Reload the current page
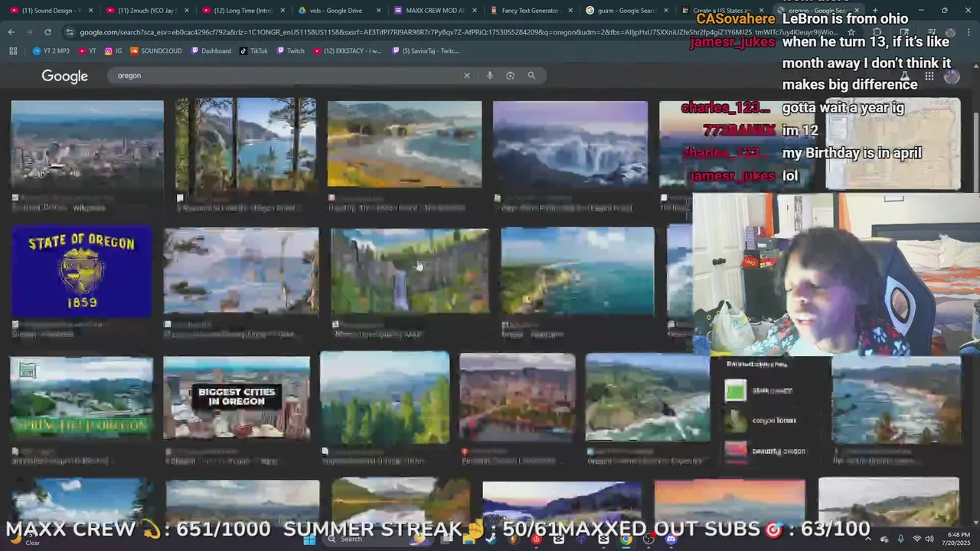Image resolution: width=980 pixels, height=551 pixels. point(47,32)
